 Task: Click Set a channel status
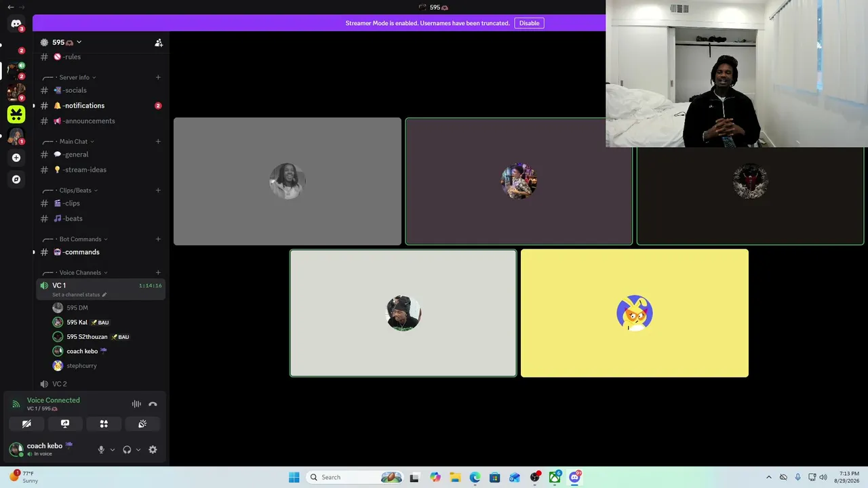(x=79, y=295)
